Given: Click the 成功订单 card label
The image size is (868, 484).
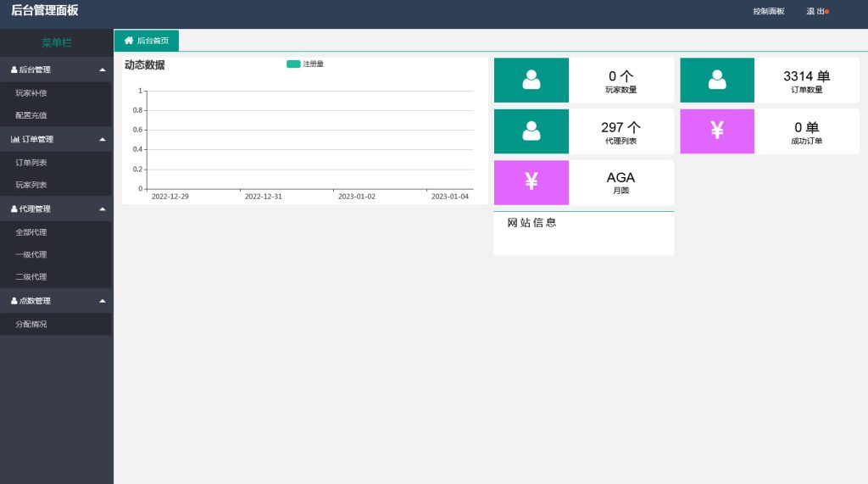Looking at the screenshot, I should pyautogui.click(x=807, y=142).
